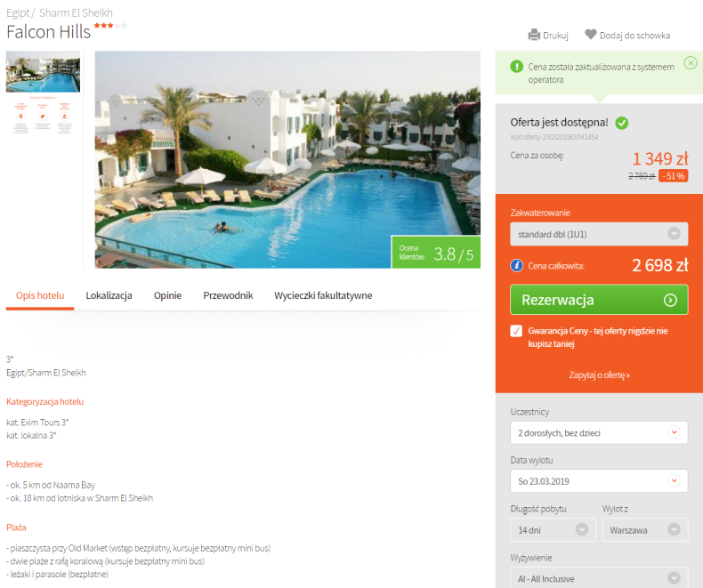Expand the Długość pobytu 14 dni dropdown
Screen dimensions: 703x588
tap(553, 530)
